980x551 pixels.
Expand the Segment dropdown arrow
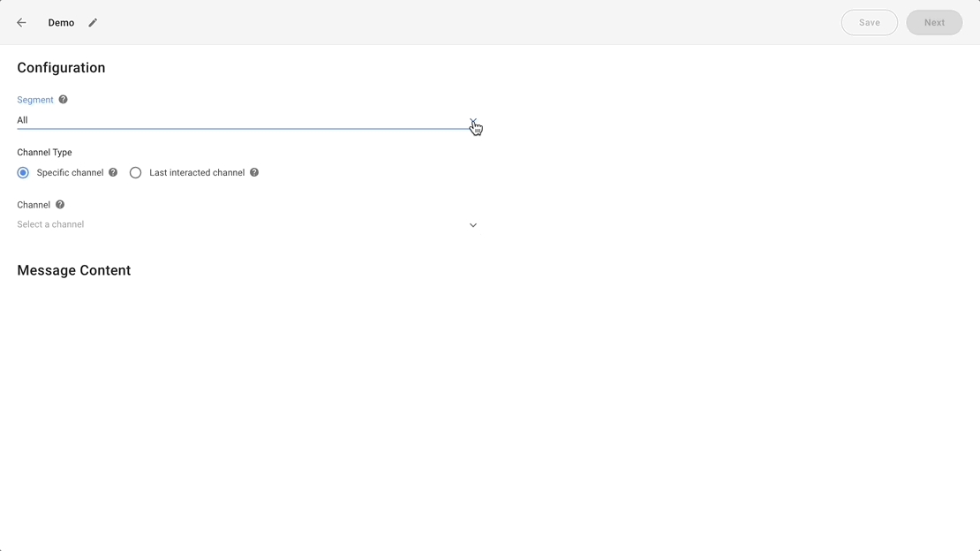(473, 121)
